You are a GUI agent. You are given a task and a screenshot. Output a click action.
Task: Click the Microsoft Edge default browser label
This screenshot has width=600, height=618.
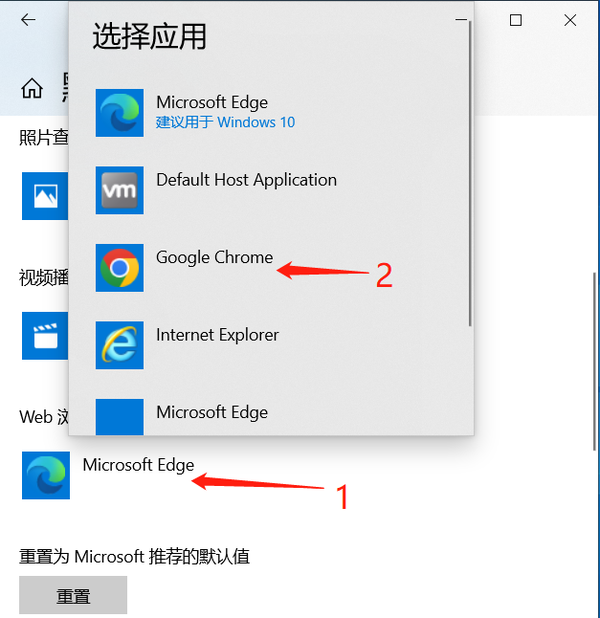point(138,465)
